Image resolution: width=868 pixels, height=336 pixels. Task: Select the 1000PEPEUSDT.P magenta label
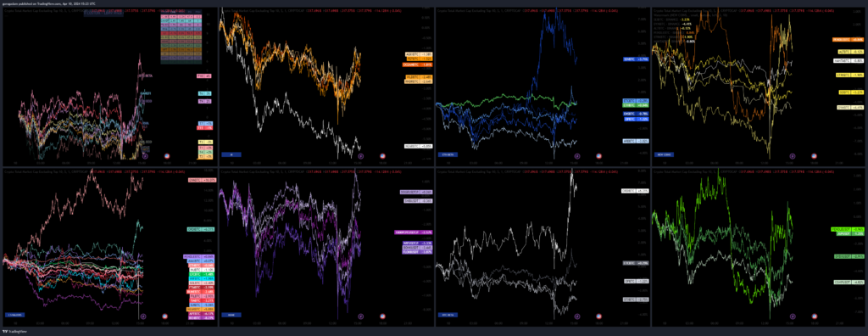pyautogui.click(x=413, y=232)
